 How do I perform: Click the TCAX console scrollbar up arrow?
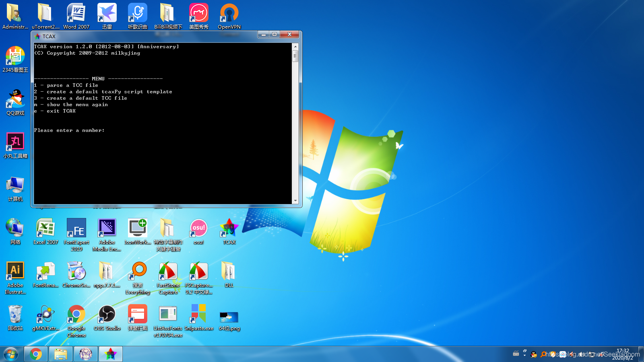pos(295,47)
